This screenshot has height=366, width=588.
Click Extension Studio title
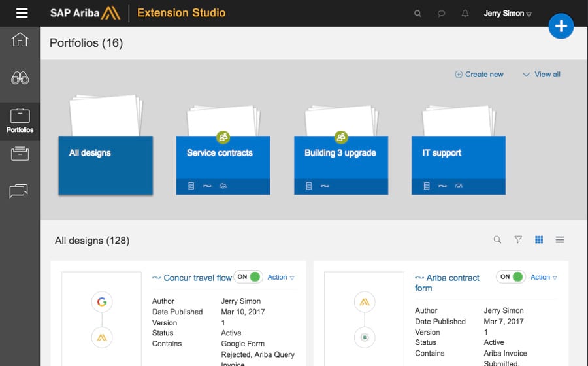(x=181, y=13)
